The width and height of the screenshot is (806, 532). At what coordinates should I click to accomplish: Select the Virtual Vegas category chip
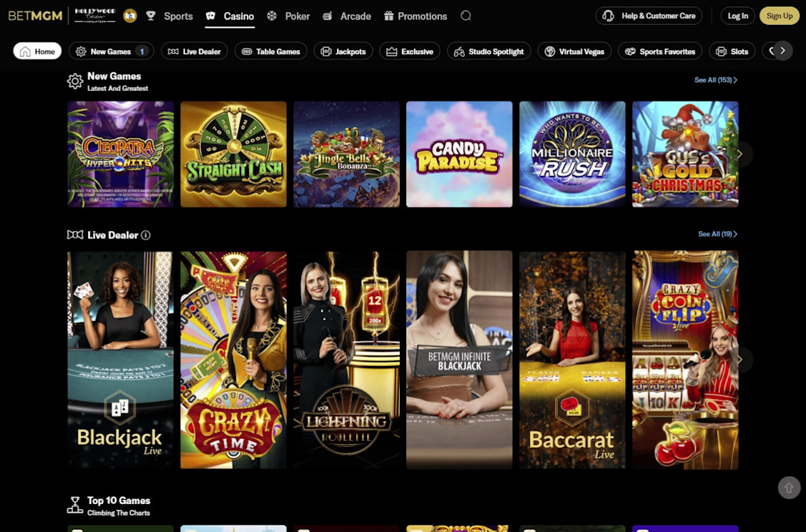[574, 51]
